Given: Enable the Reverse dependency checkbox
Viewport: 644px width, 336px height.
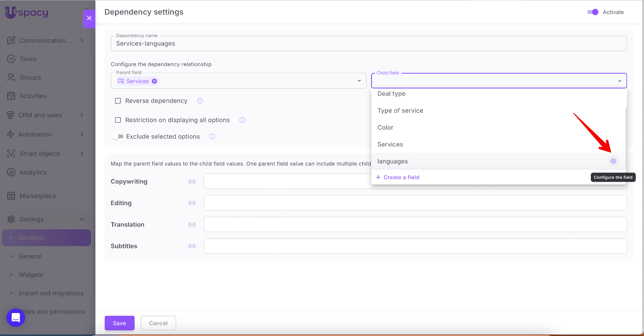Looking at the screenshot, I should [118, 101].
